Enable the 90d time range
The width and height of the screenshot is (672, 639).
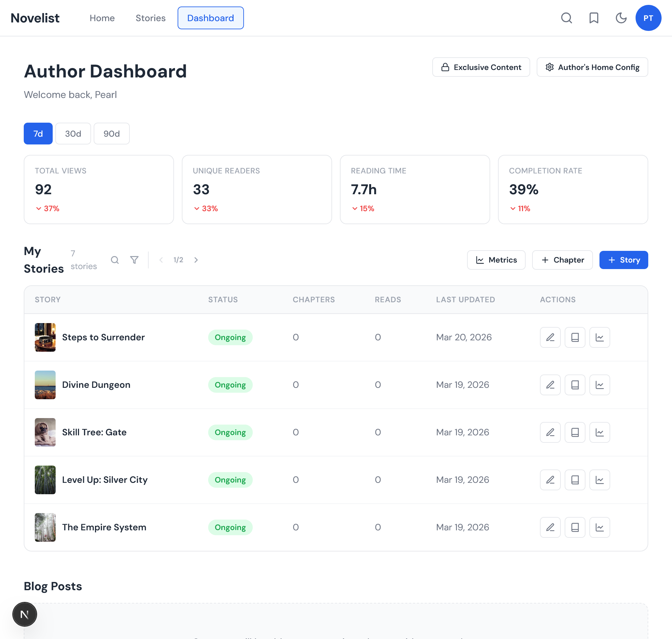[111, 133]
